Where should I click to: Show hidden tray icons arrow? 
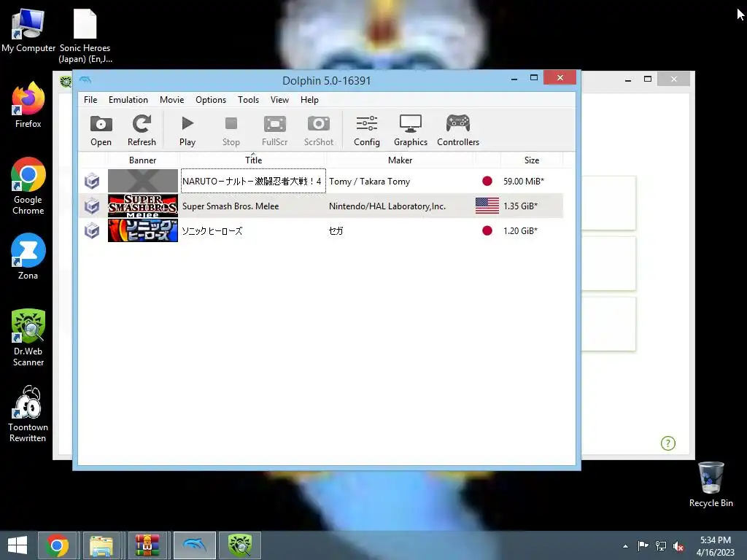coord(625,546)
